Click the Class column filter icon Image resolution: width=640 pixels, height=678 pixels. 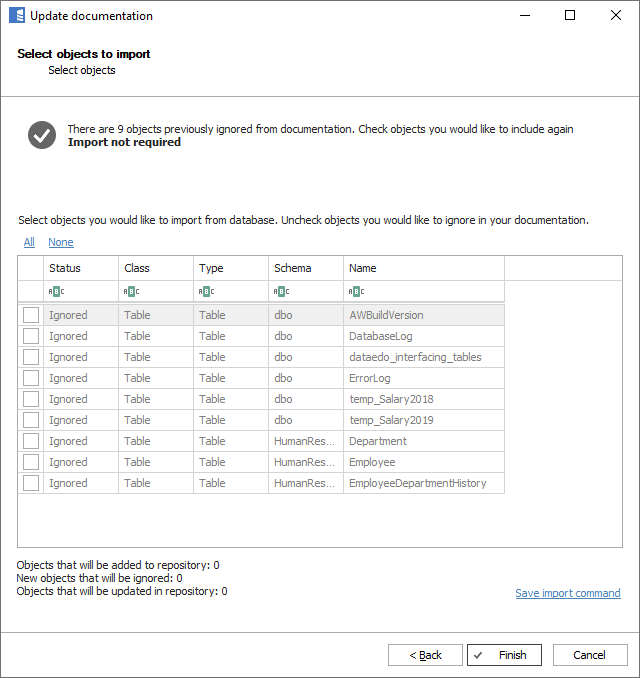[130, 291]
